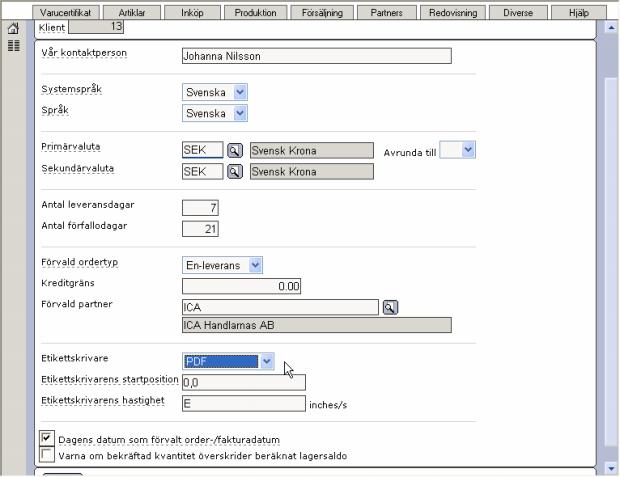
Task: Select the Redovisning tab
Action: point(453,13)
